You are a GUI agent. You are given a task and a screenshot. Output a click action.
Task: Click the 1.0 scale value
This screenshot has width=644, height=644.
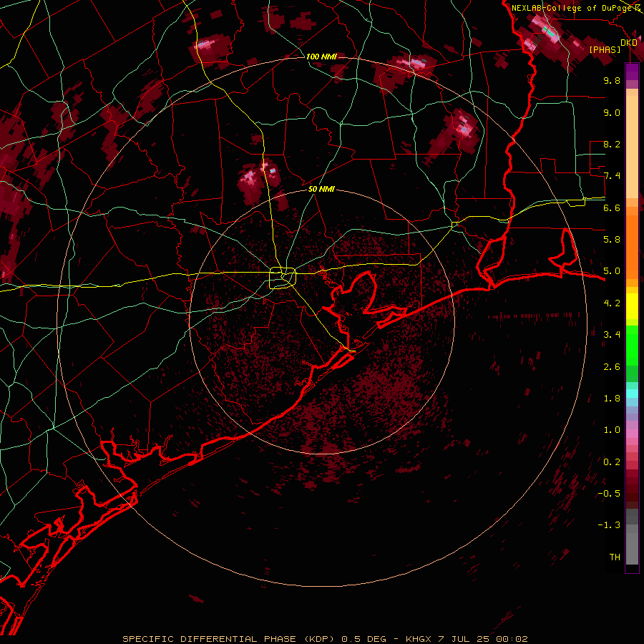(612, 431)
